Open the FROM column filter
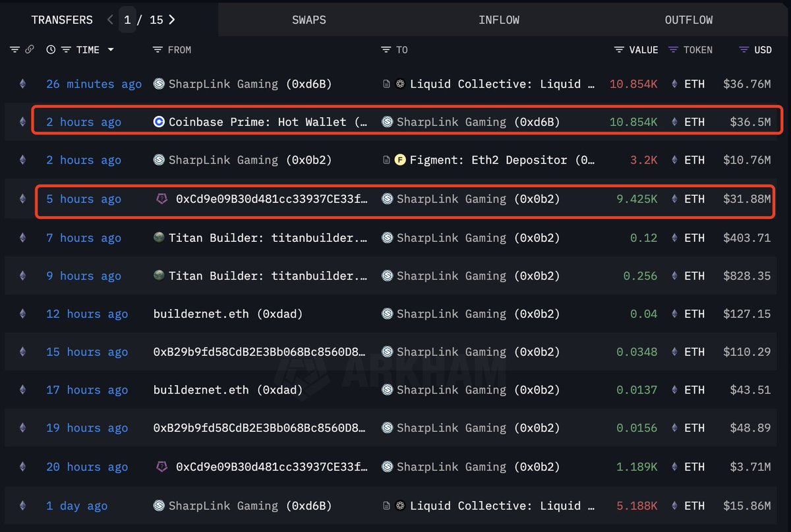791x532 pixels. coord(158,49)
